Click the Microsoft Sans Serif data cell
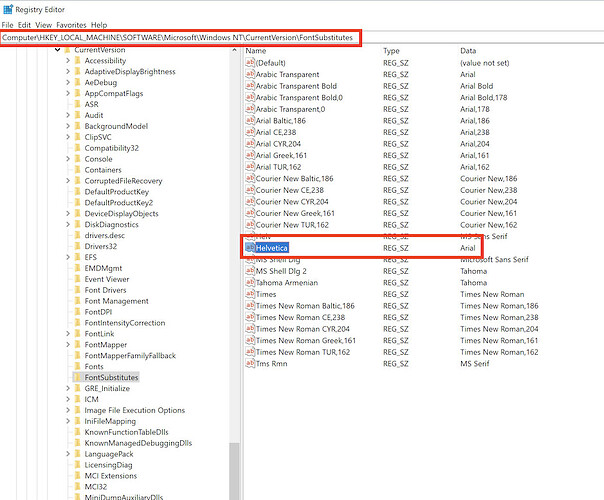 [494, 259]
